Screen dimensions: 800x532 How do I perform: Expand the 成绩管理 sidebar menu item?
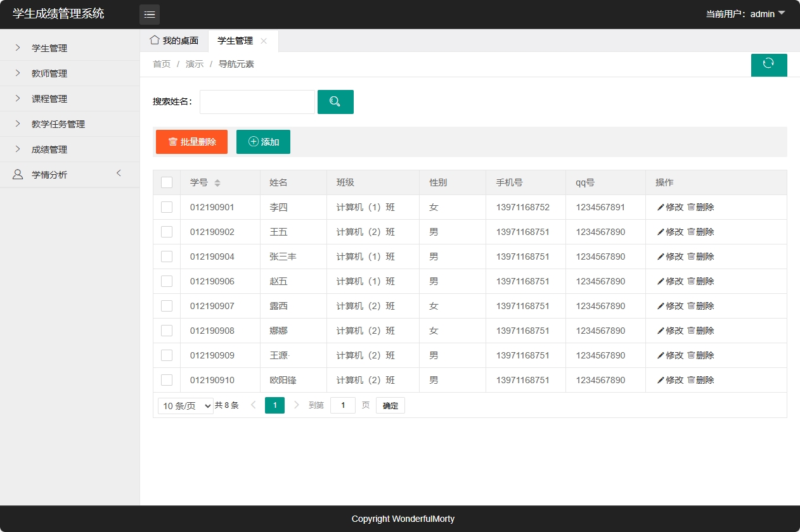tap(51, 149)
